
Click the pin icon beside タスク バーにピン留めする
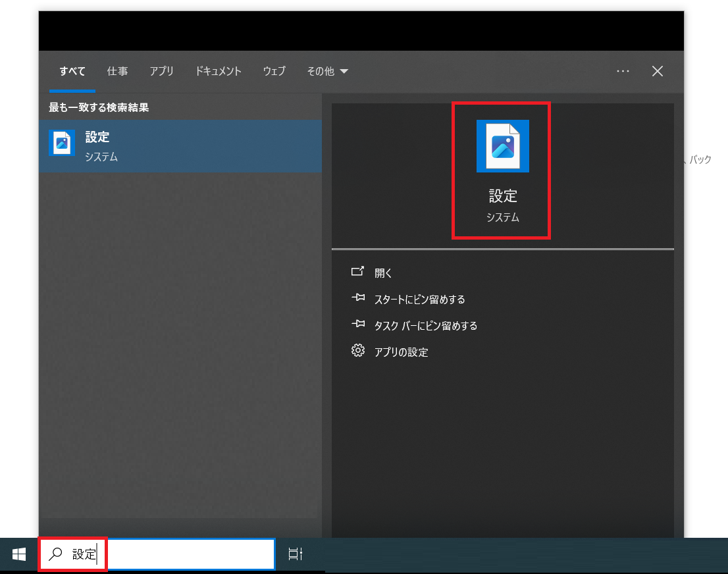[358, 324]
